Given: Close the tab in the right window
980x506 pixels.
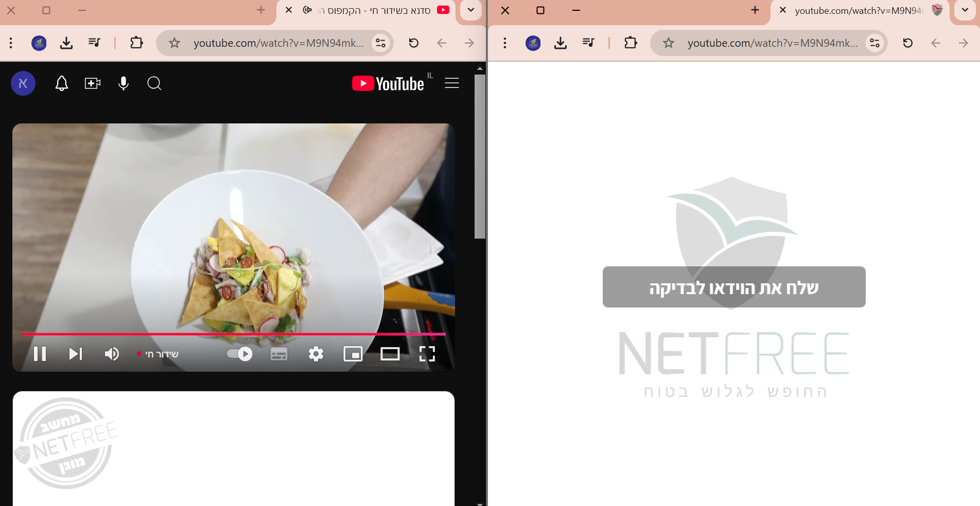Looking at the screenshot, I should coord(783,10).
